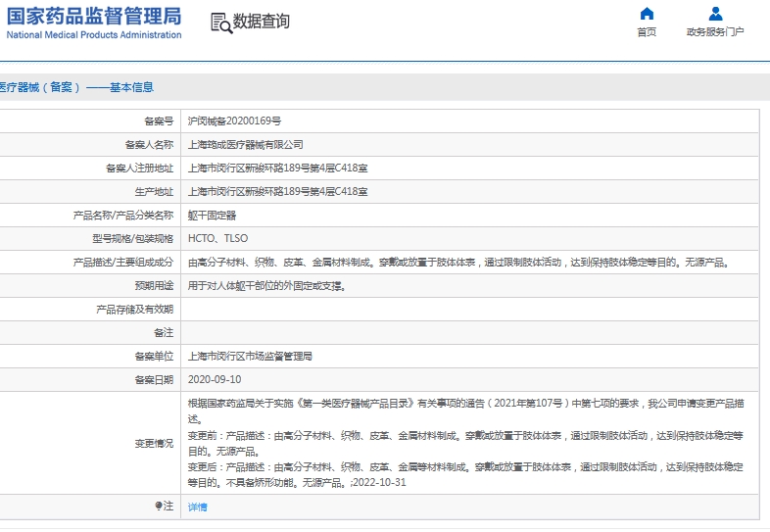
Task: Click the 详情 details link
Action: 198,507
